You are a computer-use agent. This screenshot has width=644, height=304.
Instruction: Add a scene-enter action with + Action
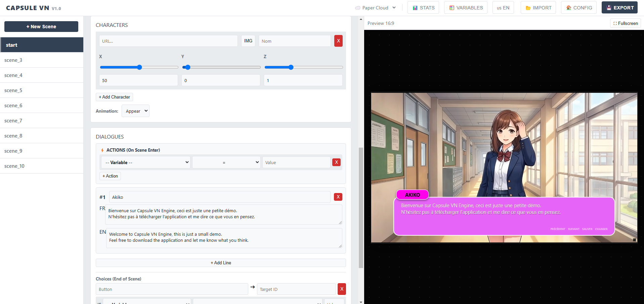[x=110, y=176]
